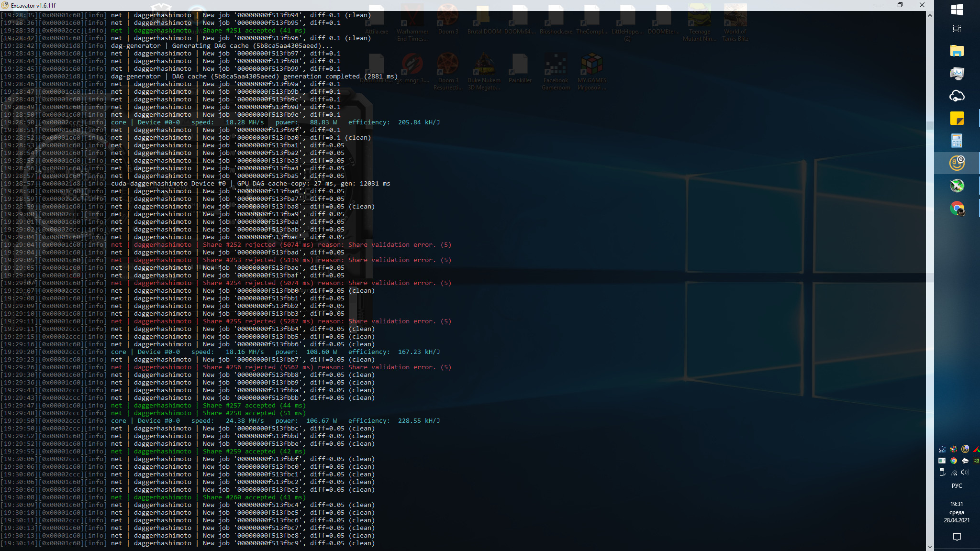Launch the Calculator from the taskbar
The image size is (980, 551).
point(957,141)
